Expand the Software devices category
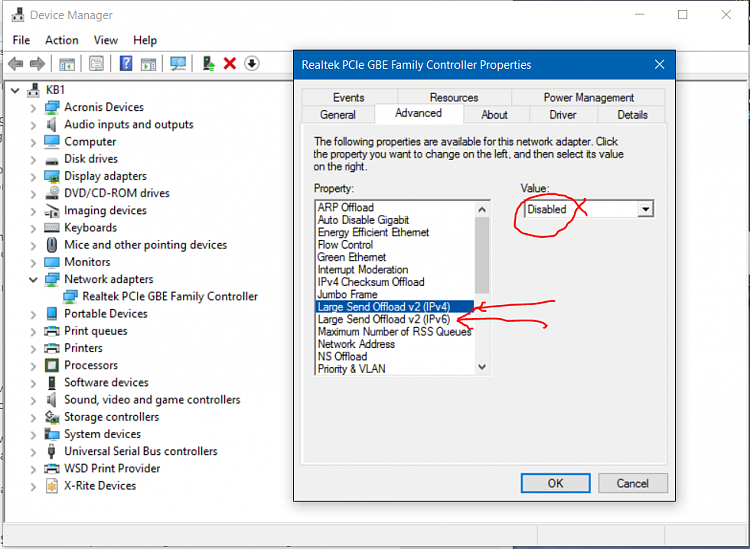The height and width of the screenshot is (549, 750). 33,383
